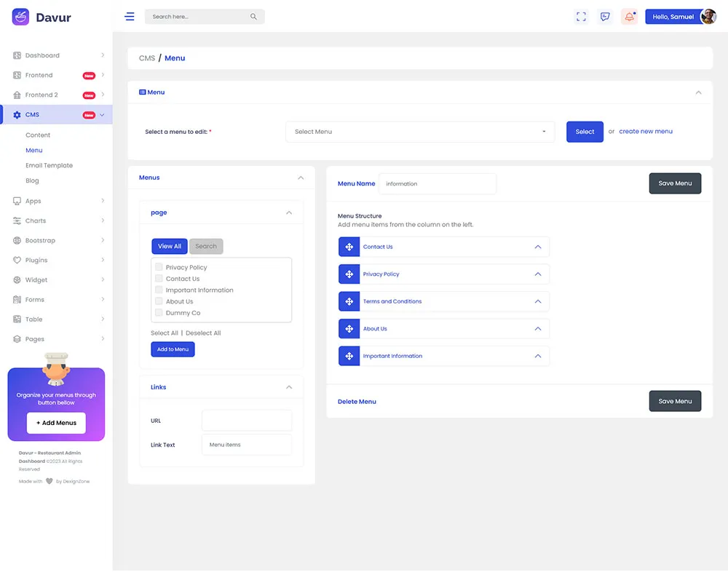Click the drag handle for Important Information
The image size is (728, 572).
coord(349,357)
